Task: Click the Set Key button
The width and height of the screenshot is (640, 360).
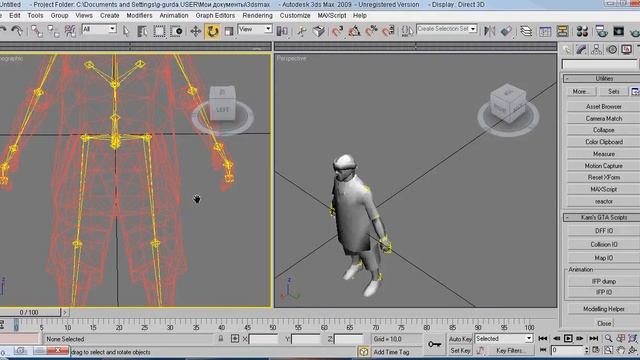Action: 460,351
